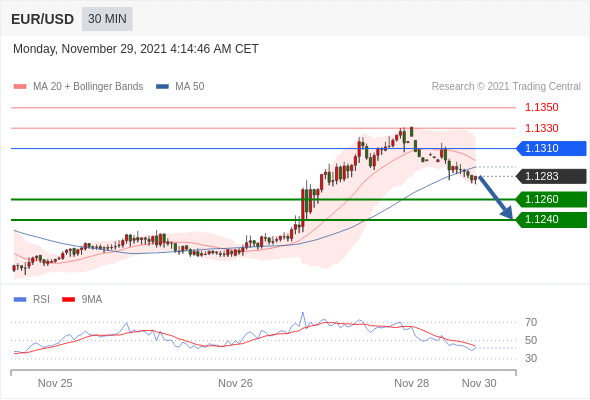This screenshot has width=590, height=400.
Task: Click the RSI 70 level label
Action: point(531,322)
